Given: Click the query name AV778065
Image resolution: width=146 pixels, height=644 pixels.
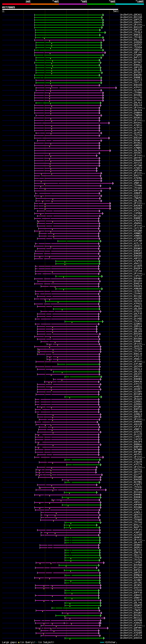Looking at the screenshot, I should 8,7.
